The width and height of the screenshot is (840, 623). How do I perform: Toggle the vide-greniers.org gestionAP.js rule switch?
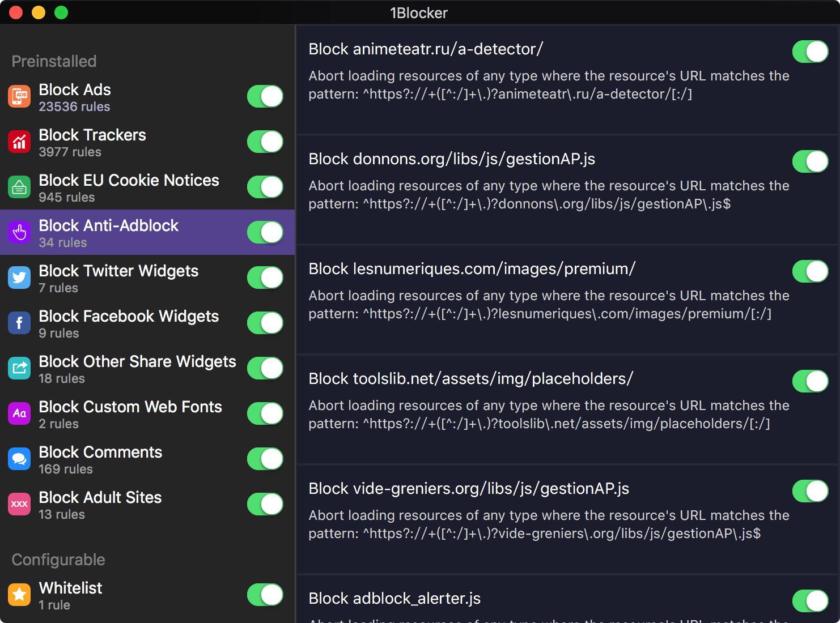pos(811,491)
